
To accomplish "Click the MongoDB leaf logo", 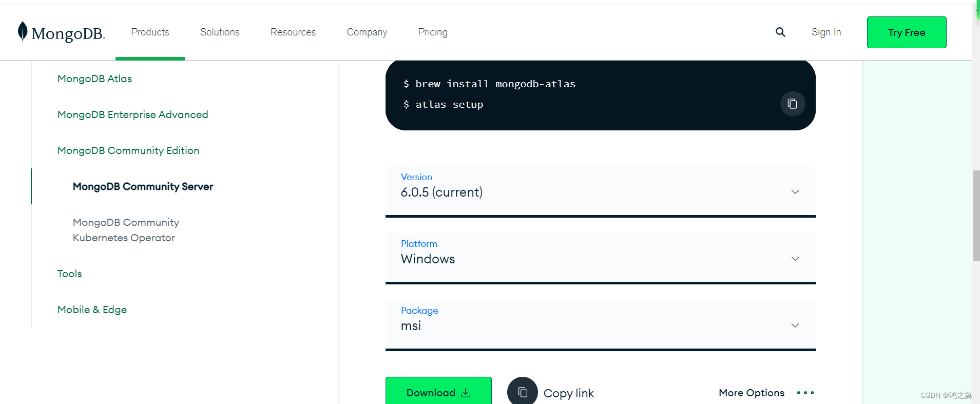I will (23, 31).
